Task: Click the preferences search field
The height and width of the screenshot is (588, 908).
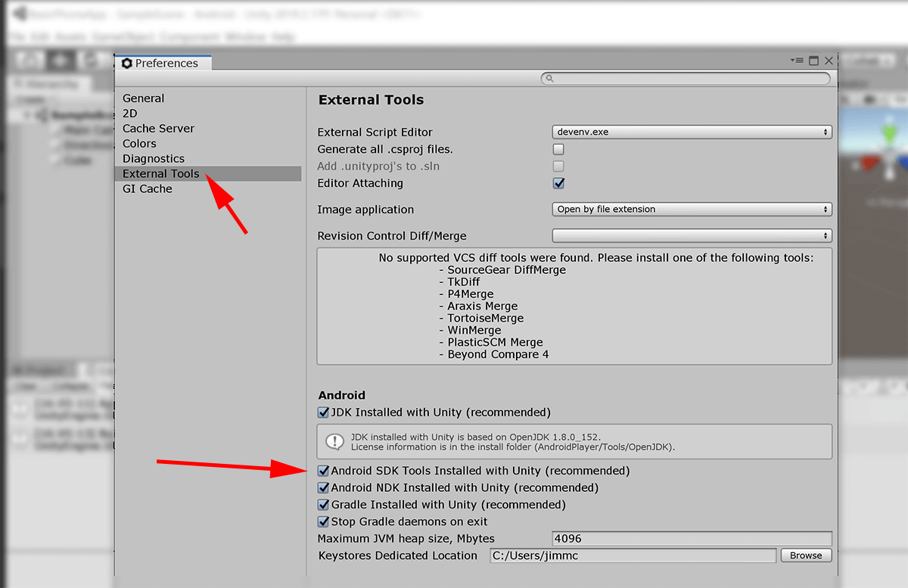Action: click(x=686, y=78)
